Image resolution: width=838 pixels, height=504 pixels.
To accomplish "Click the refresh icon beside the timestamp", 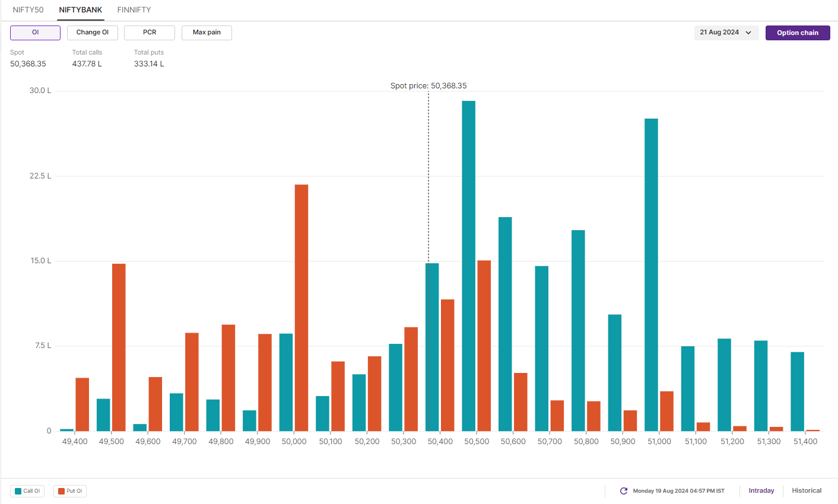I will click(x=624, y=491).
